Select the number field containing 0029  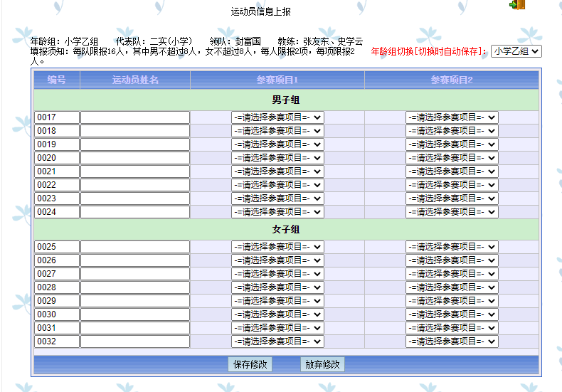[x=57, y=301]
